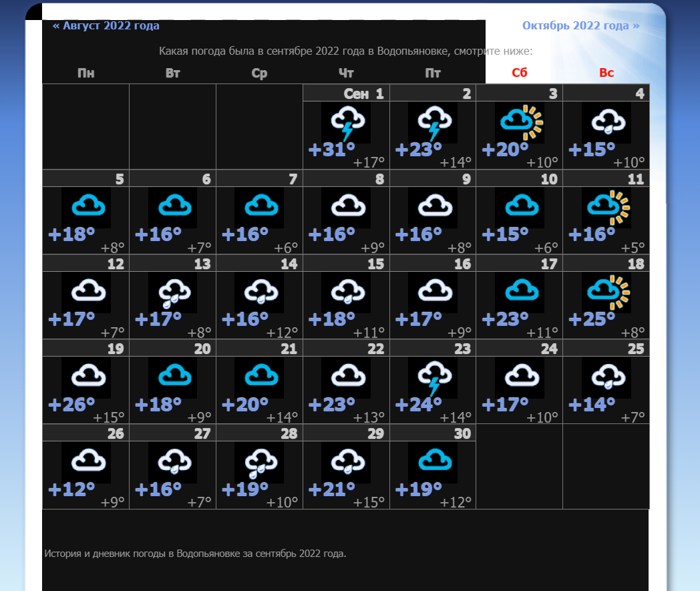
Task: Select the blue cloud icon on September 5
Action: pyautogui.click(x=86, y=207)
